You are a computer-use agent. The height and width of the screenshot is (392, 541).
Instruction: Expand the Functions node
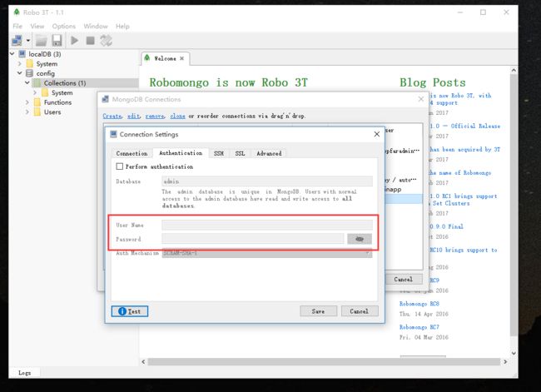[27, 102]
